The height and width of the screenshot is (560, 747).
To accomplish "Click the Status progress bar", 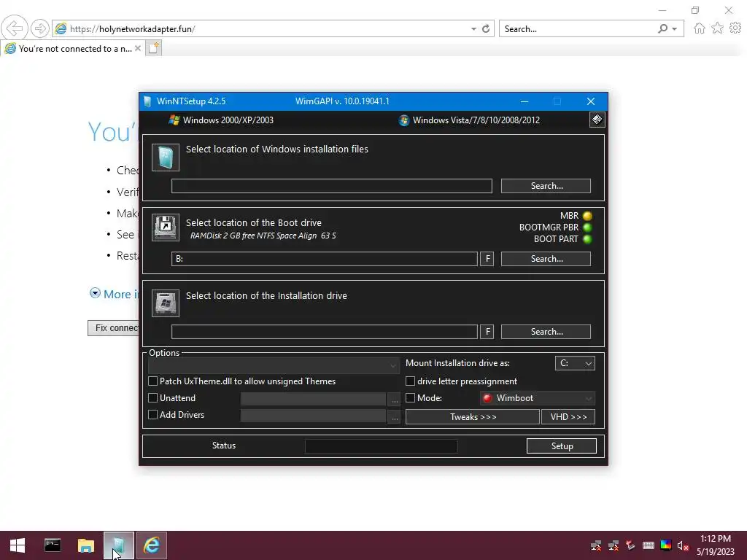I will click(x=381, y=446).
